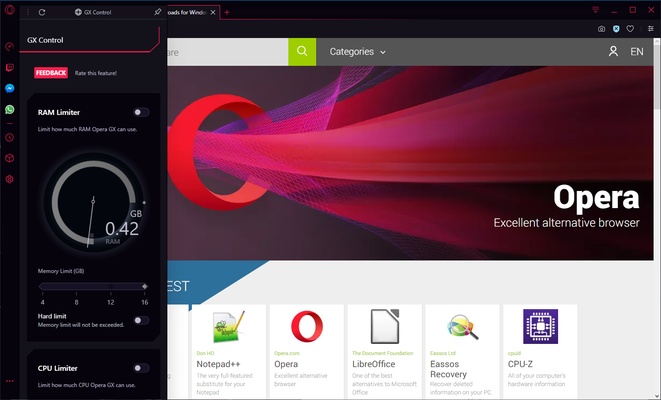661x400 pixels.
Task: Take a snapshot with the camera icon
Action: [602, 29]
